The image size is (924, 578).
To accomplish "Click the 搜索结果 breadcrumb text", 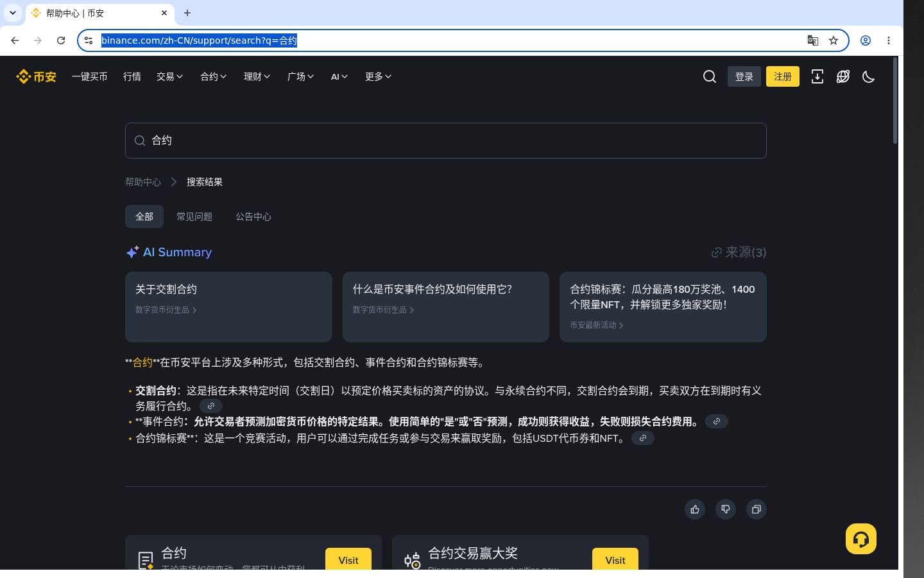I will [x=205, y=182].
